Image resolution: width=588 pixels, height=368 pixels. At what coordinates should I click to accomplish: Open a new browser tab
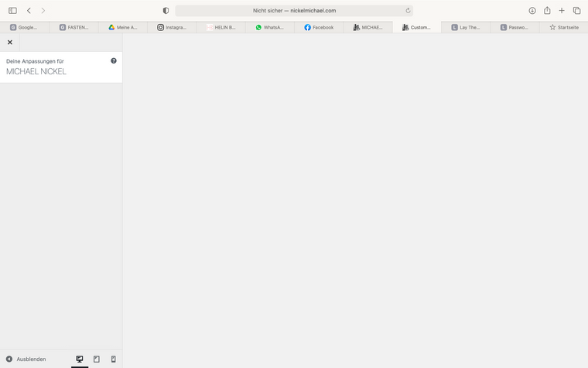(562, 11)
